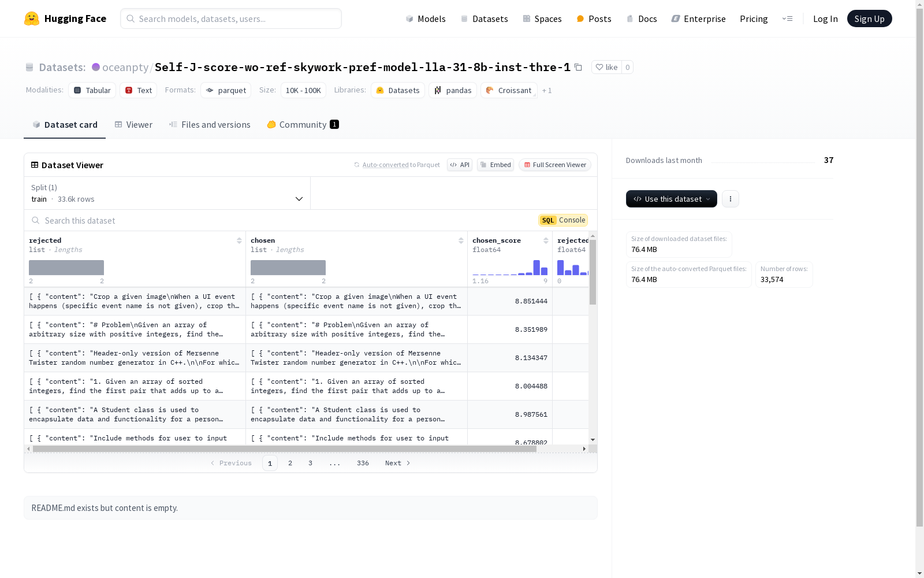Open the Full Screen Viewer
The width and height of the screenshot is (924, 578).
coord(555,165)
